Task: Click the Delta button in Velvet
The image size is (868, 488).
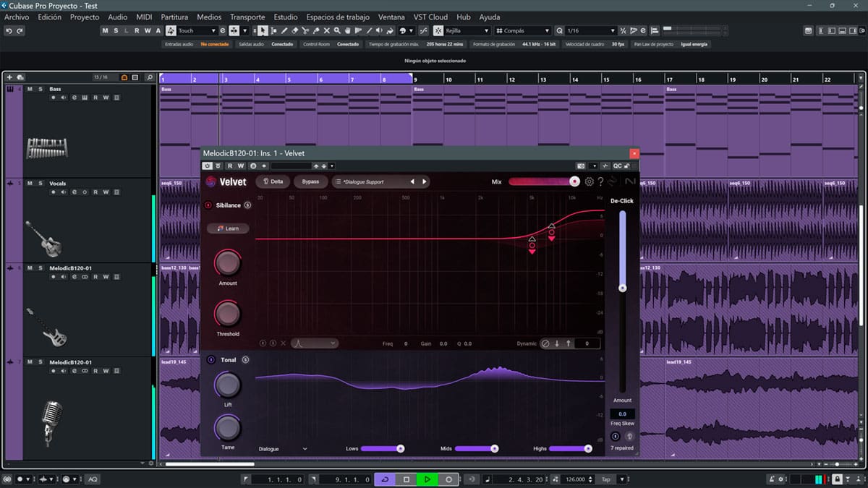Action: (x=273, y=181)
